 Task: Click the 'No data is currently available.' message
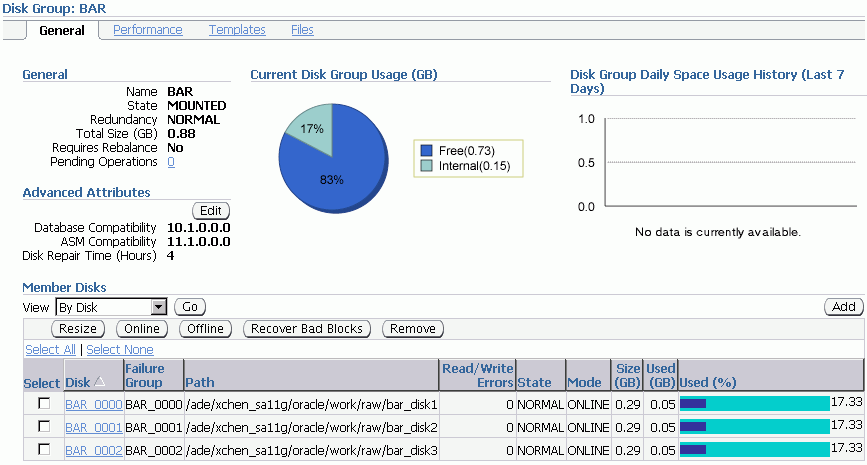pyautogui.click(x=718, y=232)
